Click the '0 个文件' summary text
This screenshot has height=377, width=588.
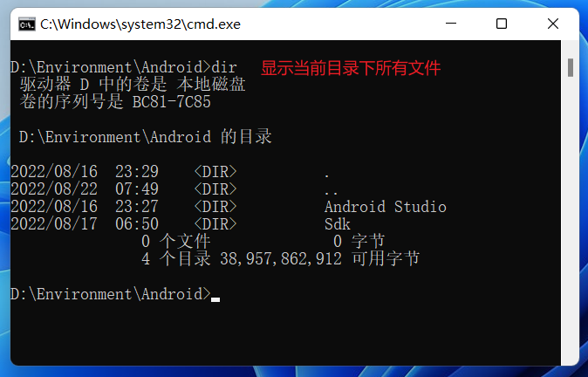click(x=176, y=241)
